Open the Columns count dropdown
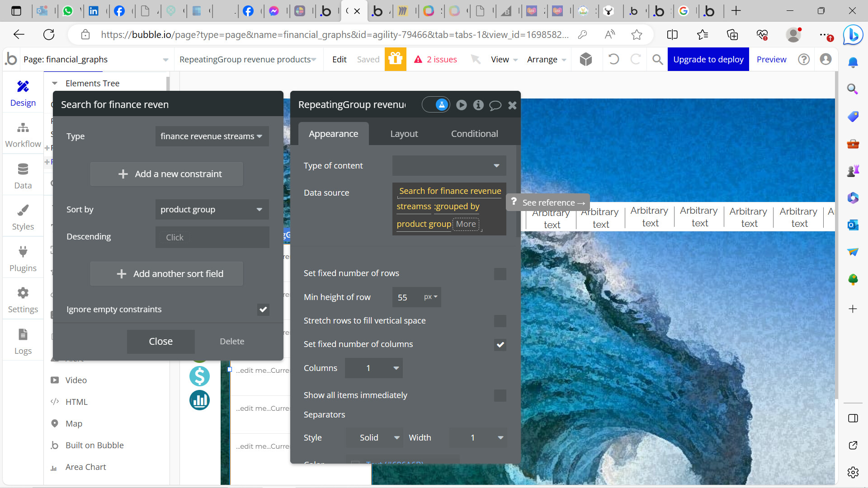Image resolution: width=868 pixels, height=488 pixels. click(x=373, y=368)
